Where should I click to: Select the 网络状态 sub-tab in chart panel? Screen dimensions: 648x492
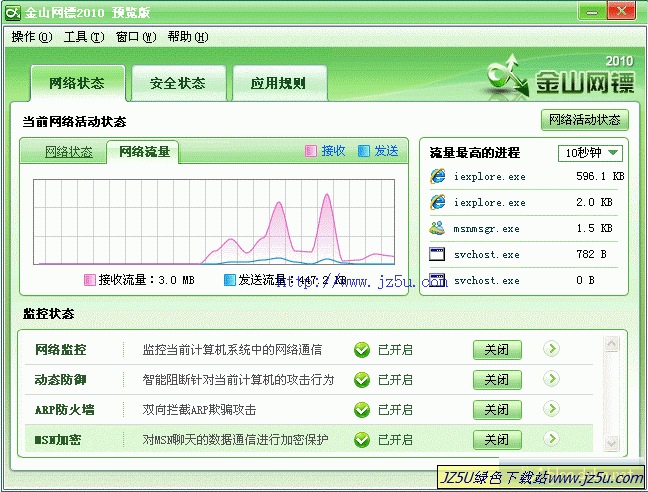[x=69, y=152]
